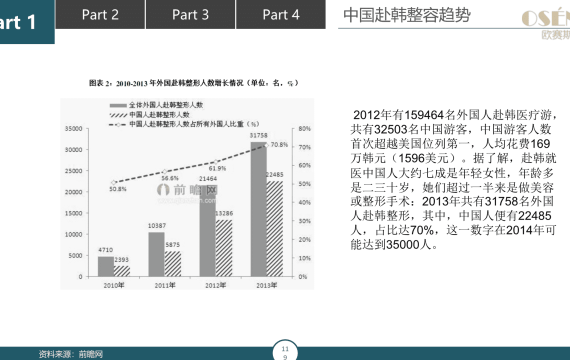Click the 2010 gray bar labeled 4710

106,267
